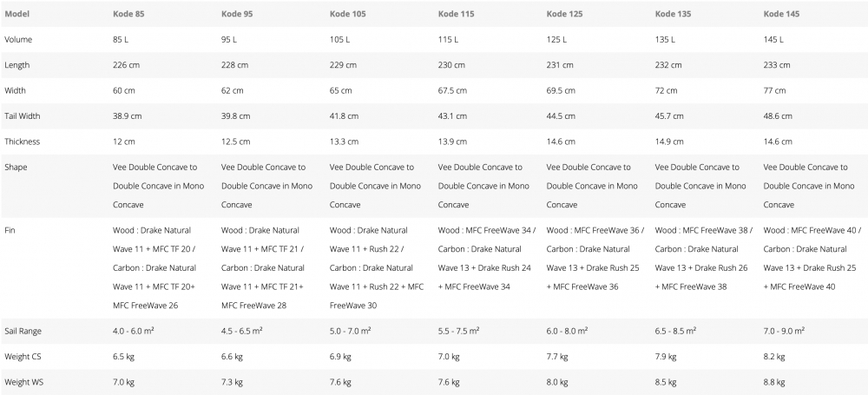Select the "Tail Width" row label

coord(23,116)
